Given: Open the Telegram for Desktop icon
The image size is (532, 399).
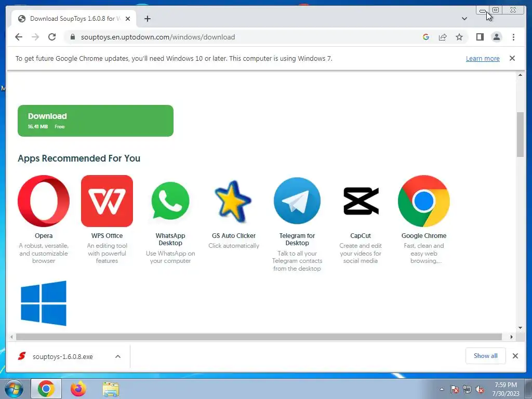Looking at the screenshot, I should pos(297,201).
